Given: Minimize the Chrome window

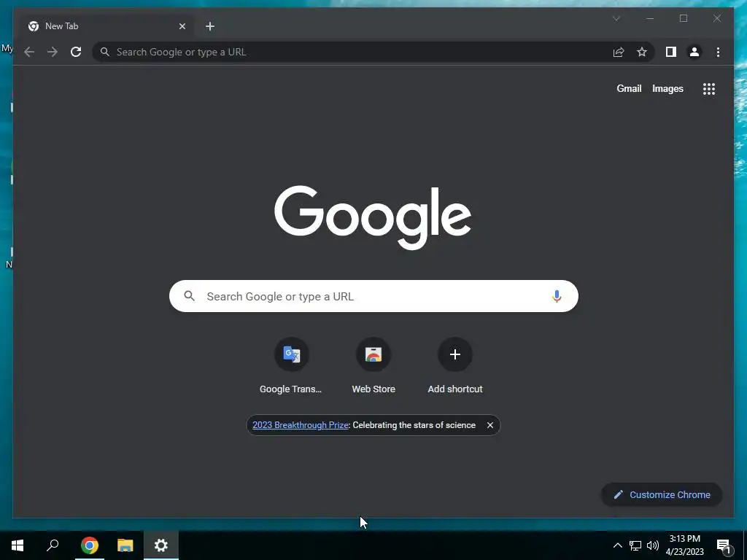Looking at the screenshot, I should [650, 18].
